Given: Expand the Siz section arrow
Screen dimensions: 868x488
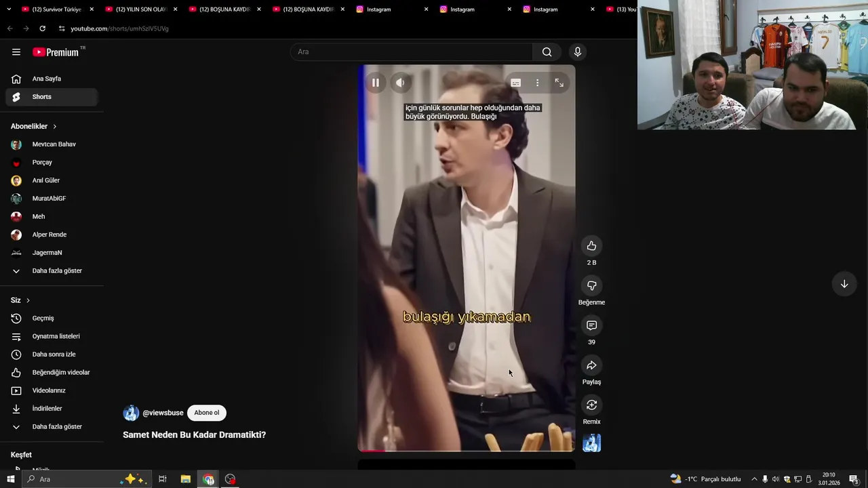Looking at the screenshot, I should (28, 300).
